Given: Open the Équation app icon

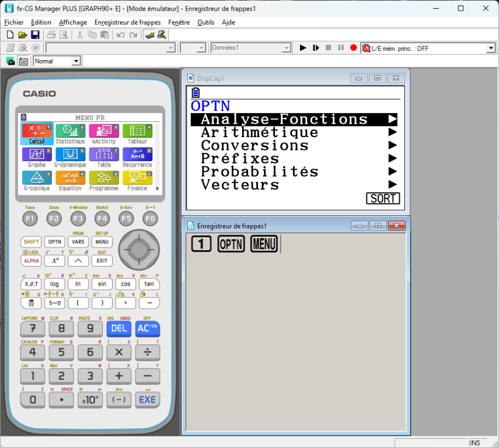Looking at the screenshot, I should [x=71, y=181].
